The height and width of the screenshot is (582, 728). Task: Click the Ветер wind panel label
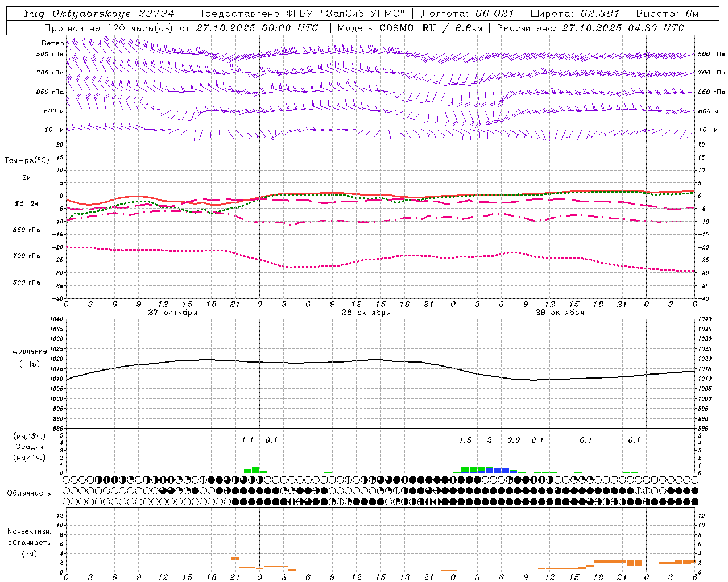pos(52,43)
